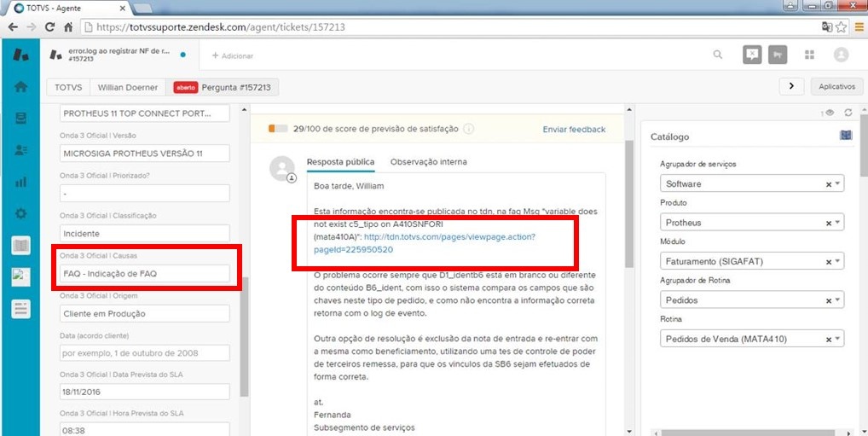
Task: Click the conversation panel vertical scrollbar
Action: pyautogui.click(x=629, y=203)
